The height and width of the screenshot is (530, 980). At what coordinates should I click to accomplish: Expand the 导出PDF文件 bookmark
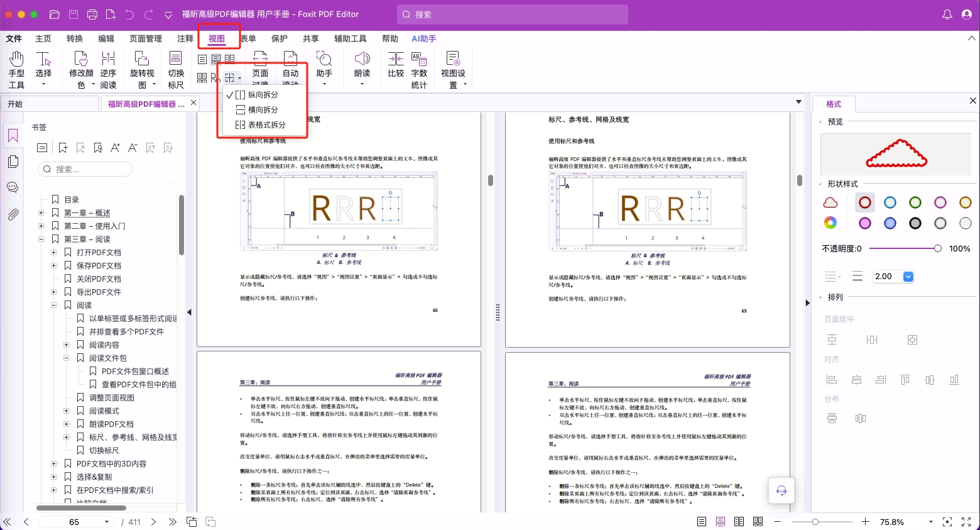(54, 292)
